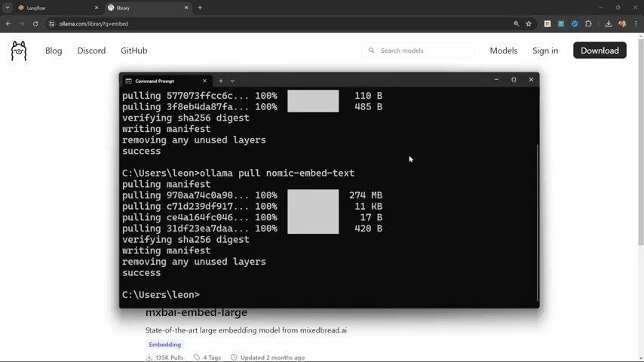Open the browser Downloads icon

click(x=609, y=23)
